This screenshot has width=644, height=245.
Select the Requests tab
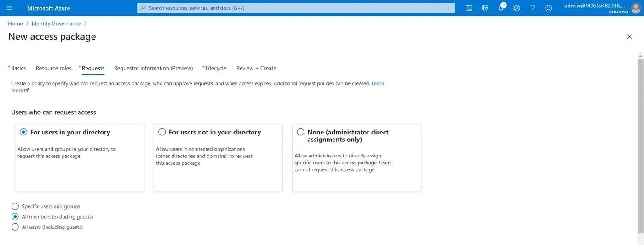tap(92, 68)
